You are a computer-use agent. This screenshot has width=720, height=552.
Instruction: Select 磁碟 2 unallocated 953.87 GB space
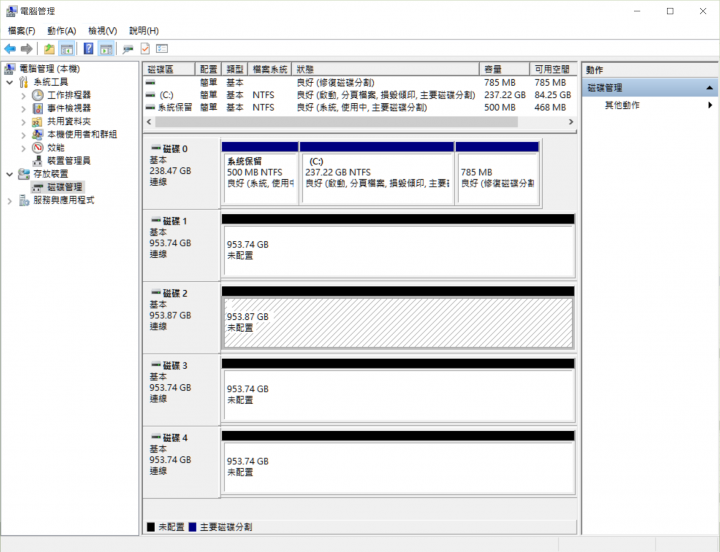pyautogui.click(x=398, y=317)
